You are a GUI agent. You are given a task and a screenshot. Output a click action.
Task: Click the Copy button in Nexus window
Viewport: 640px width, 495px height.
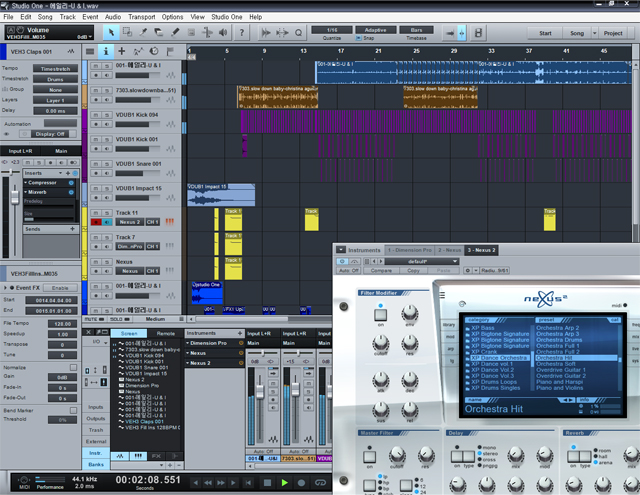tap(413, 271)
